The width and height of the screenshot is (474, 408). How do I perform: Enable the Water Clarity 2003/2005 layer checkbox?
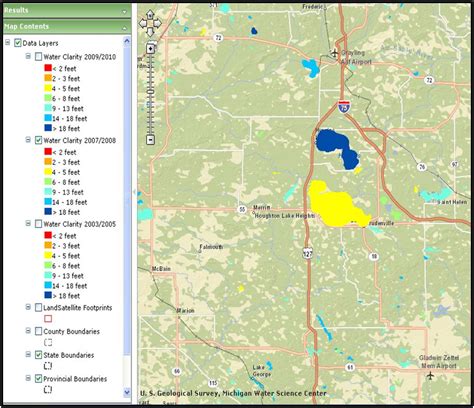38,224
